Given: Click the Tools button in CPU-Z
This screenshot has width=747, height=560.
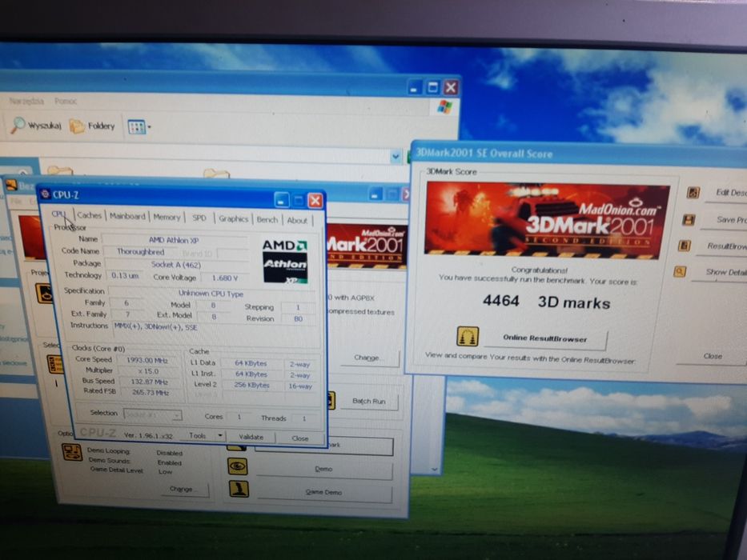Looking at the screenshot, I should (x=197, y=436).
